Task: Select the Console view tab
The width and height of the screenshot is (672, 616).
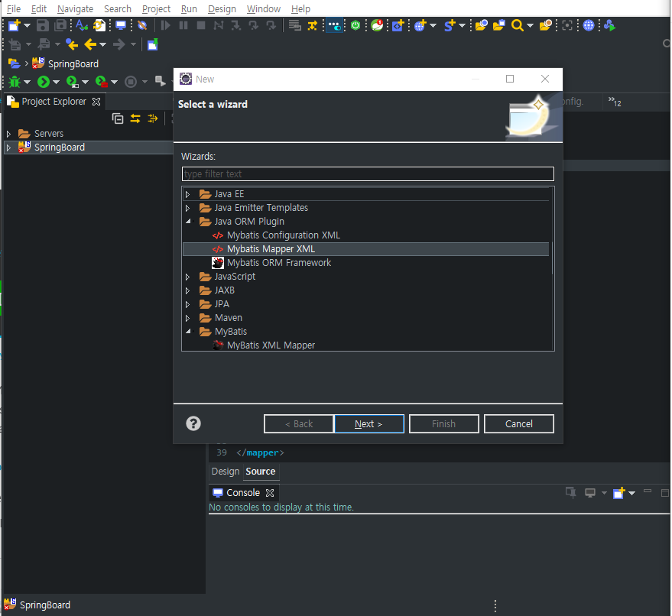Action: [243, 493]
